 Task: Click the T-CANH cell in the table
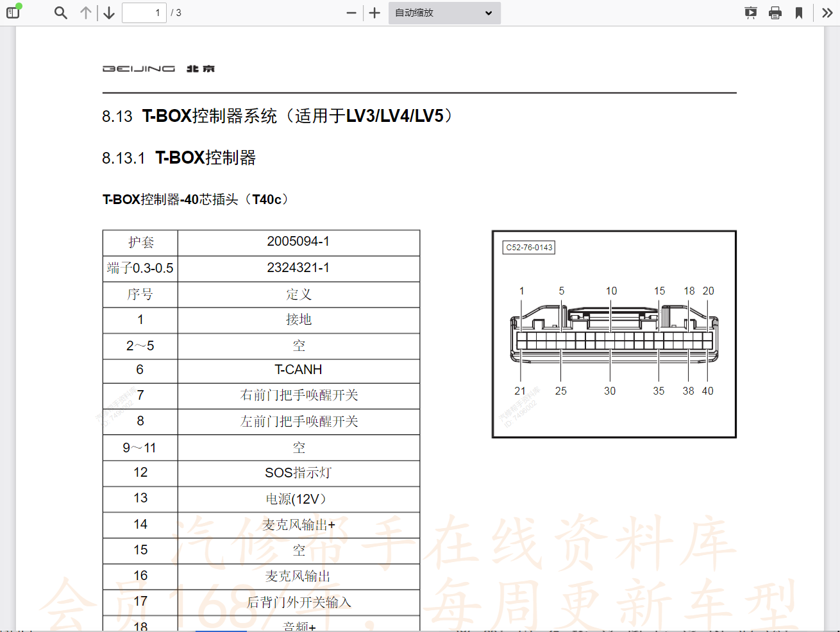point(299,370)
